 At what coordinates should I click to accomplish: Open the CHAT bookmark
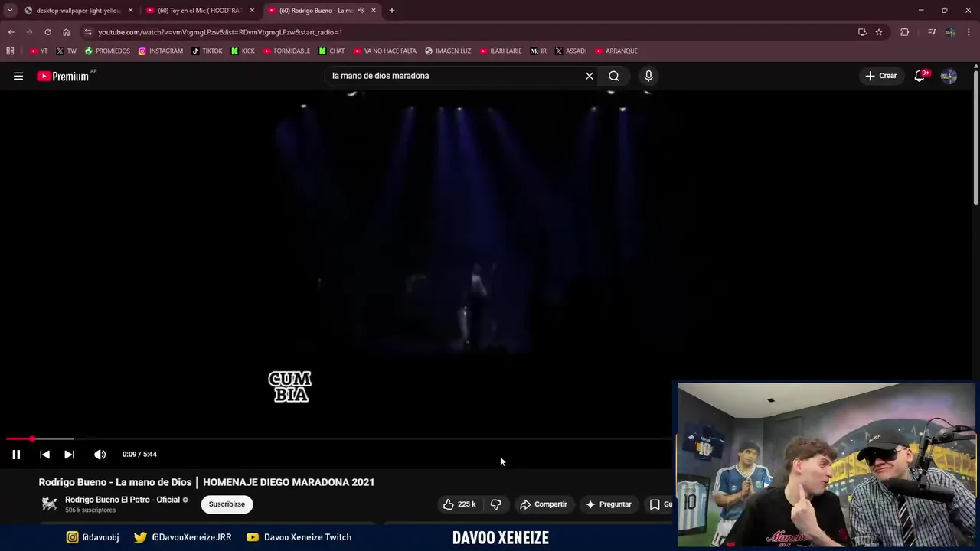(332, 51)
